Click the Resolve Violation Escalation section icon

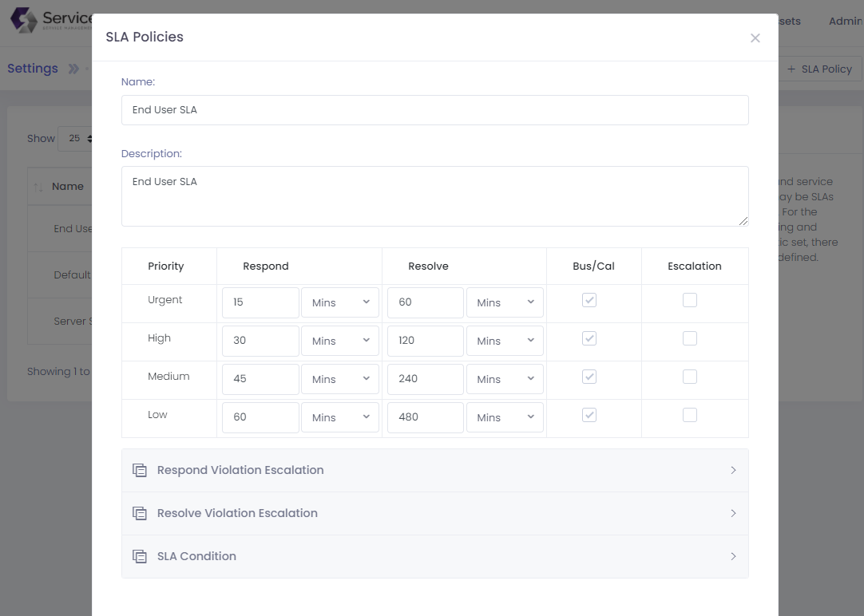(140, 514)
